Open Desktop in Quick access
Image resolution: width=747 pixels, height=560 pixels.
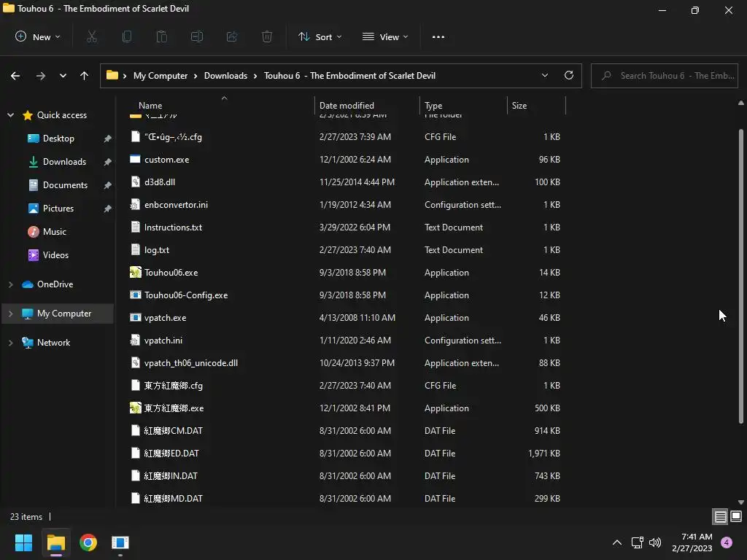pyautogui.click(x=58, y=138)
